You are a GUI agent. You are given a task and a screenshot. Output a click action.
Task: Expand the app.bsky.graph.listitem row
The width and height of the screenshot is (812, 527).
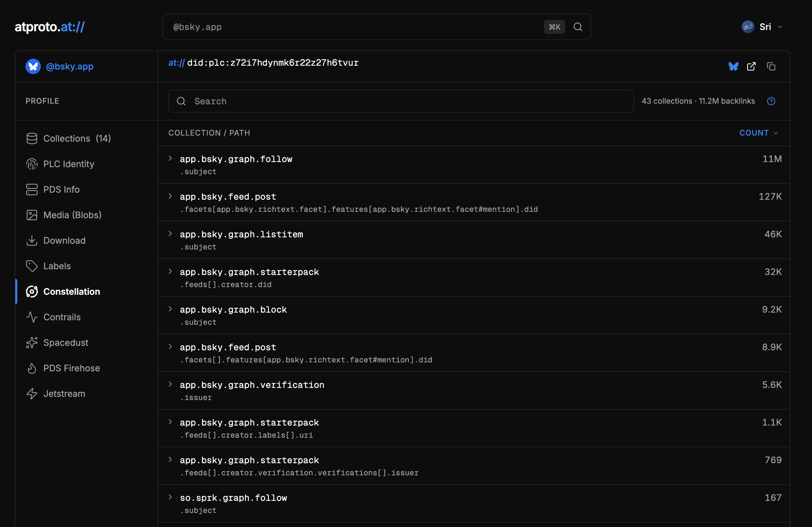point(170,234)
